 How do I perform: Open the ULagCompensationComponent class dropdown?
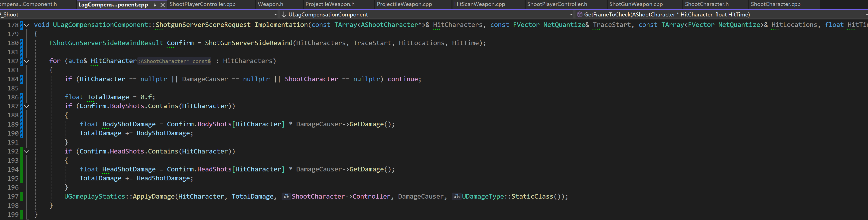point(571,14)
